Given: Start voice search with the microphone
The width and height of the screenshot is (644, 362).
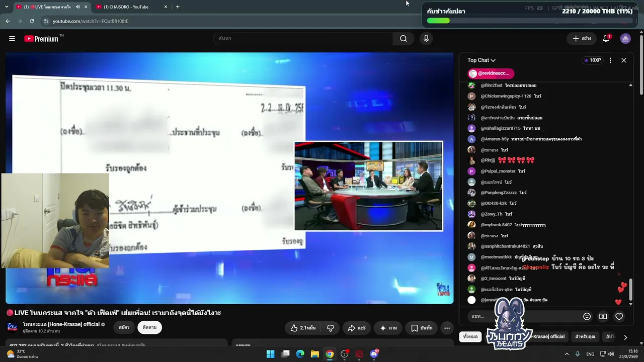Looking at the screenshot, I should [426, 39].
